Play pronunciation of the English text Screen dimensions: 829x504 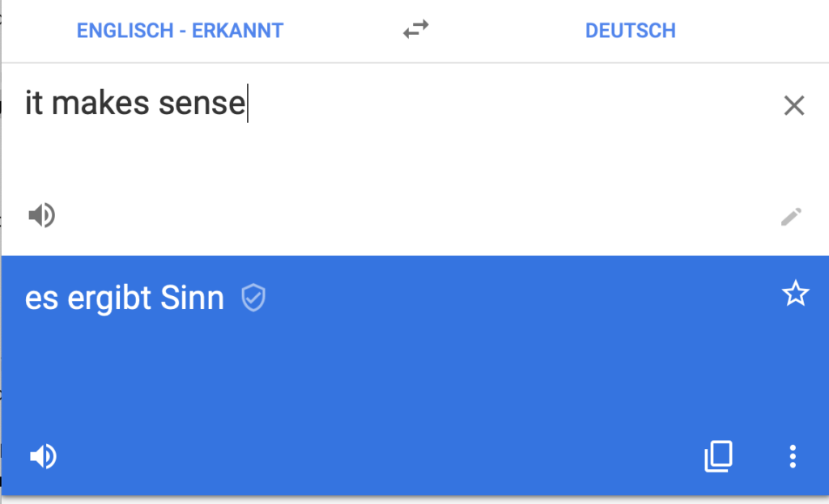point(42,215)
